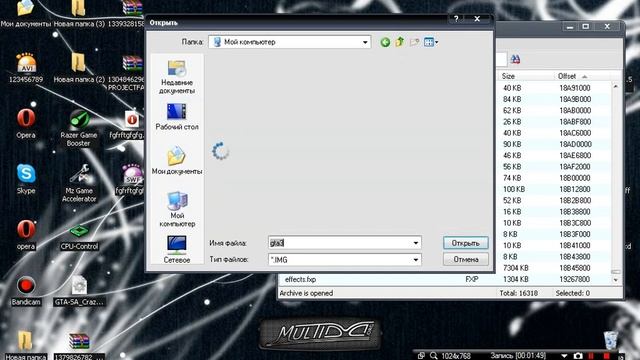Click the binoculars find icon in IMG tool
Screen dimensions: 640x360
515,59
